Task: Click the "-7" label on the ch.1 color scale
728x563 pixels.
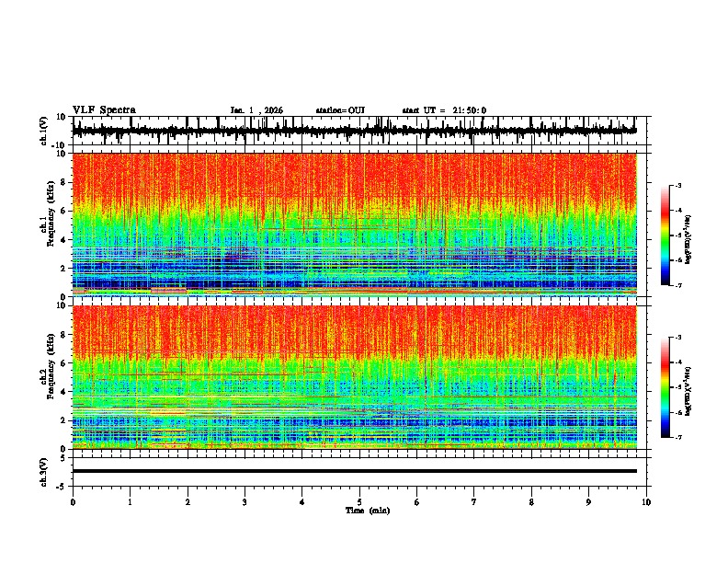Action: tap(678, 285)
